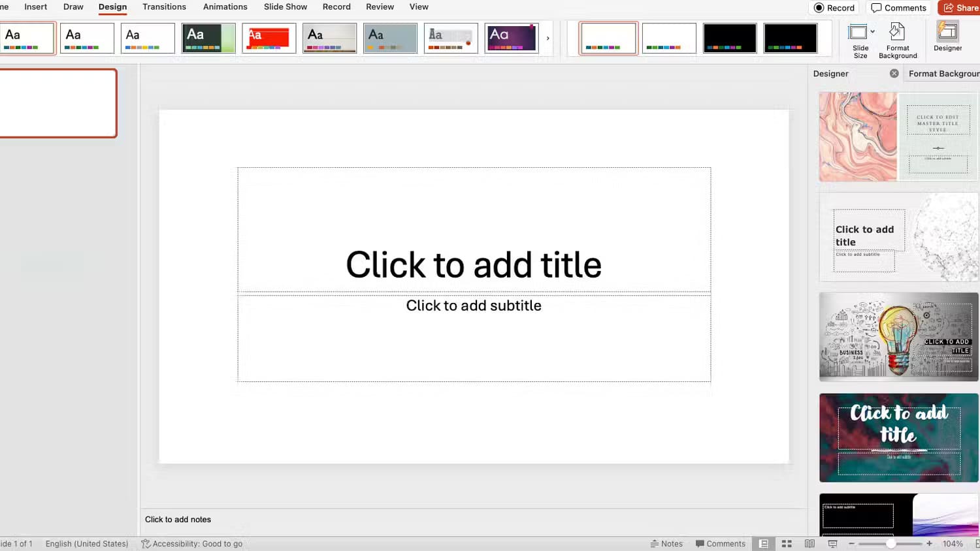Open the Slide Size menu
Viewport: 980px width, 551px height.
pos(860,41)
